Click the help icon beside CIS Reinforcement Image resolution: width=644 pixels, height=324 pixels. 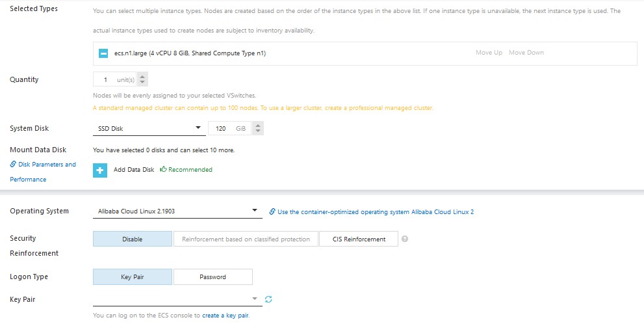coord(405,239)
